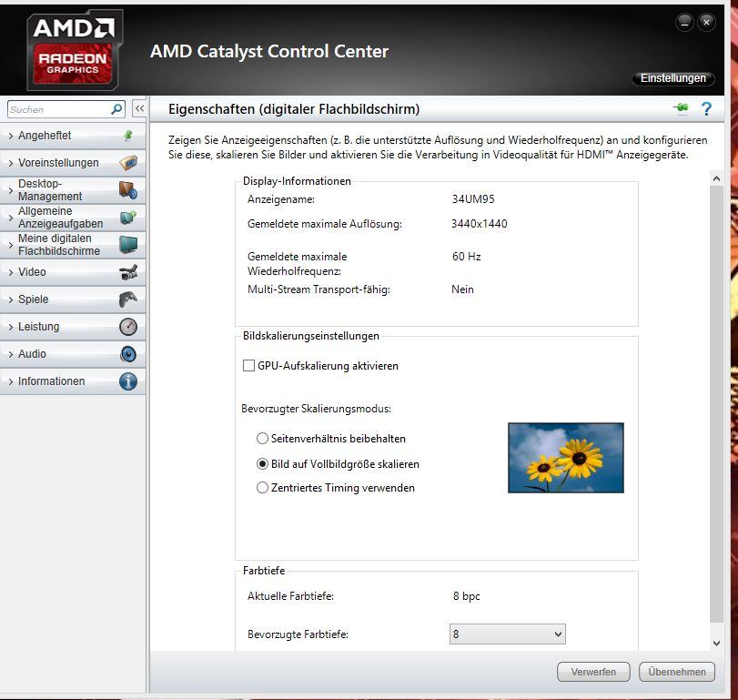
Task: Click the 34UM95 display name value
Action: [x=473, y=199]
